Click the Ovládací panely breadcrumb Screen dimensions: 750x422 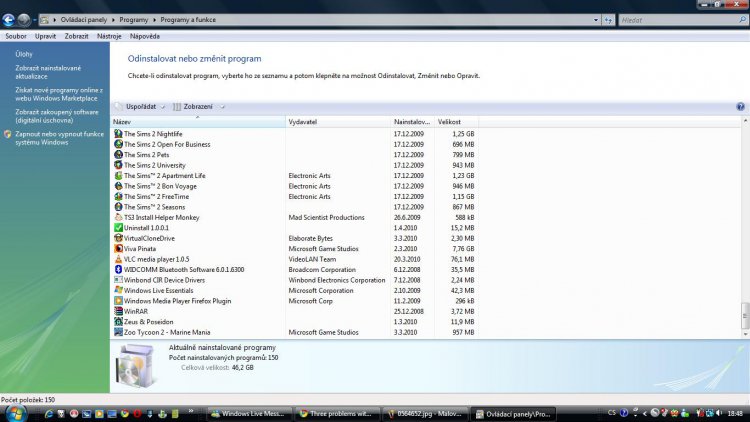point(84,20)
